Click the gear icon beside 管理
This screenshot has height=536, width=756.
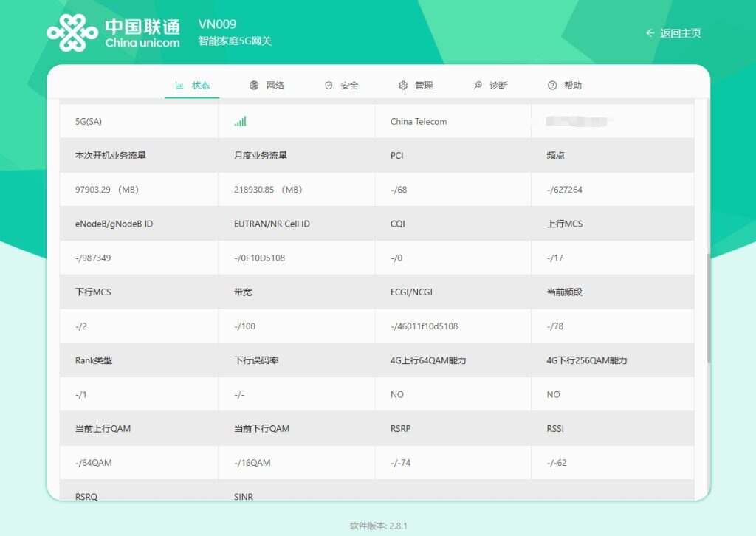click(403, 86)
